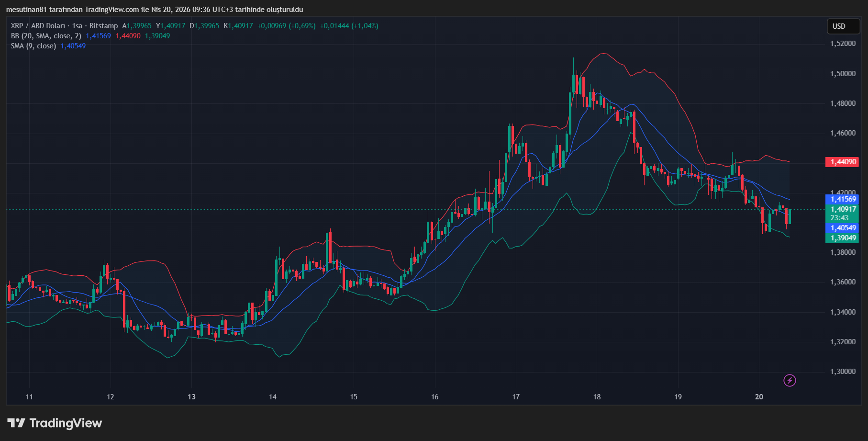Toggle the USD currency button

pos(843,26)
